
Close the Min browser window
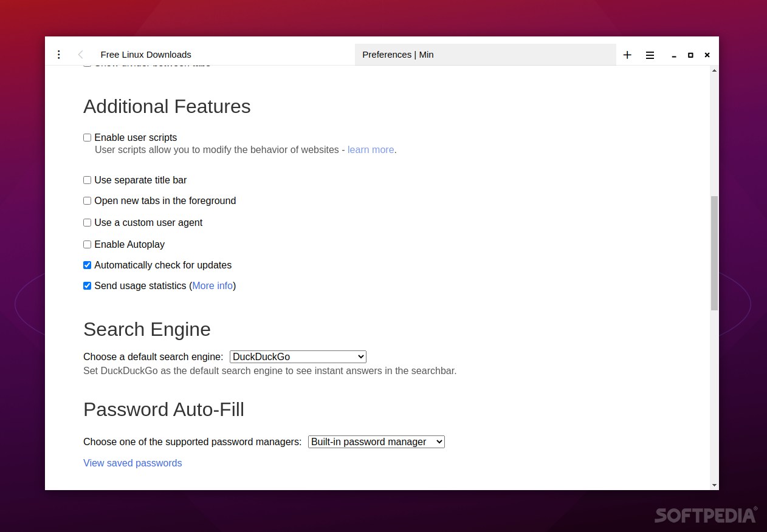[x=707, y=55]
